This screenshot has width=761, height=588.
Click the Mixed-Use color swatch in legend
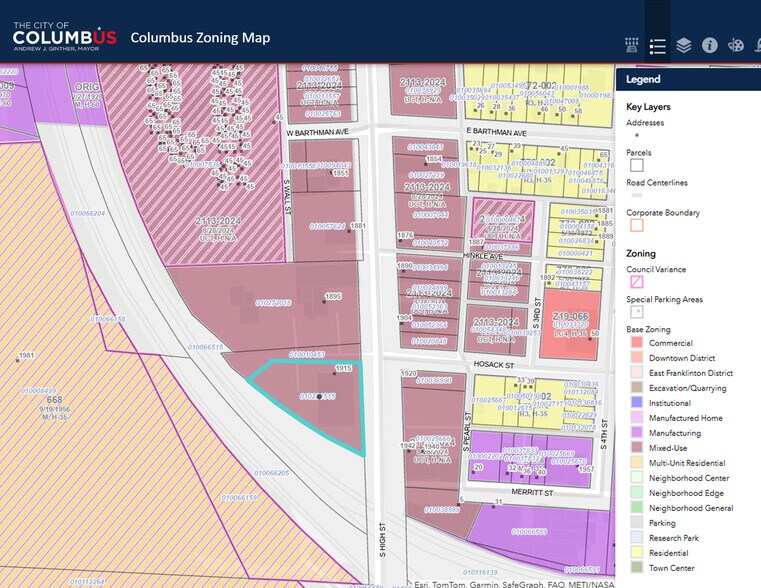[637, 448]
